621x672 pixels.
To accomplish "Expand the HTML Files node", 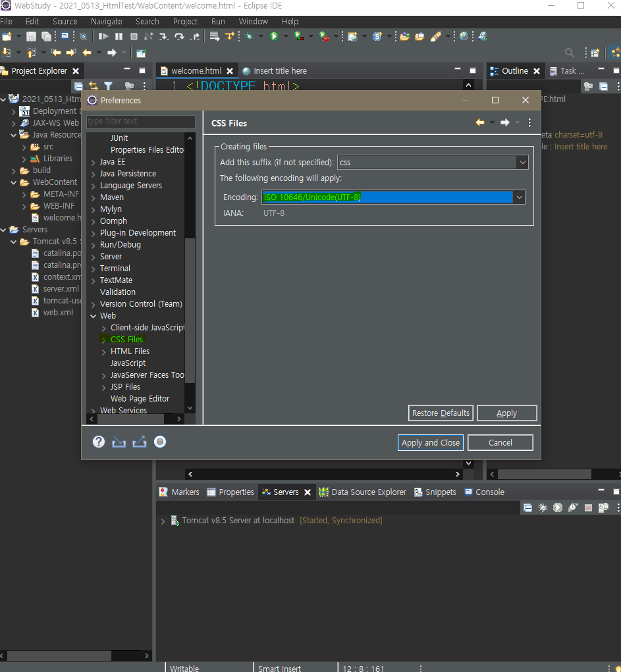I will coord(104,352).
